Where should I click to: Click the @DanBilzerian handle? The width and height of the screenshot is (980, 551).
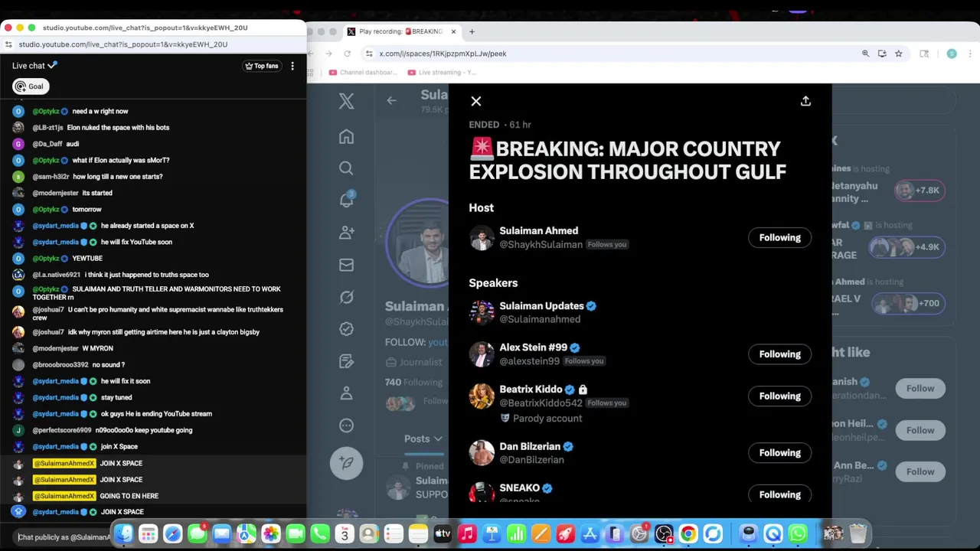coord(531,460)
